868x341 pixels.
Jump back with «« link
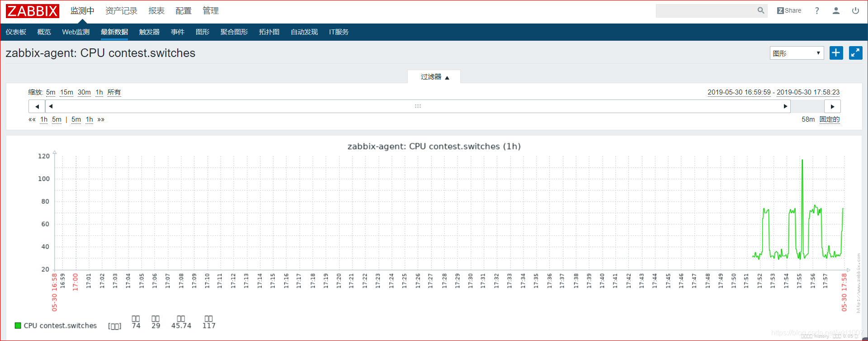pyautogui.click(x=32, y=119)
